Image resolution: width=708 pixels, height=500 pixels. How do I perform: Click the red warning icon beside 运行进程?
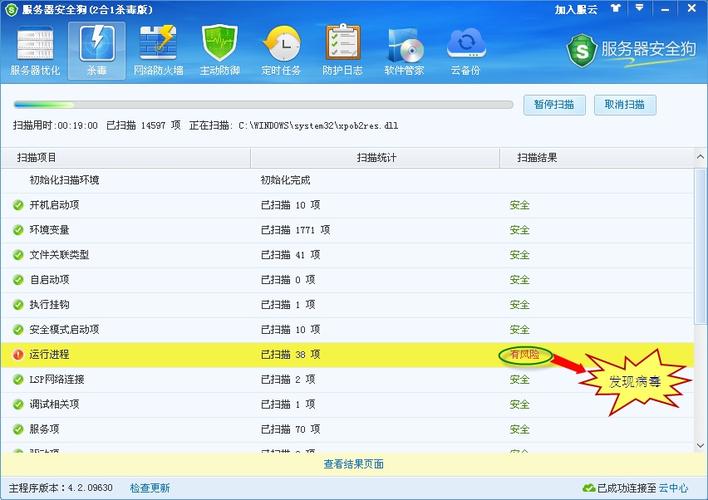tap(18, 355)
